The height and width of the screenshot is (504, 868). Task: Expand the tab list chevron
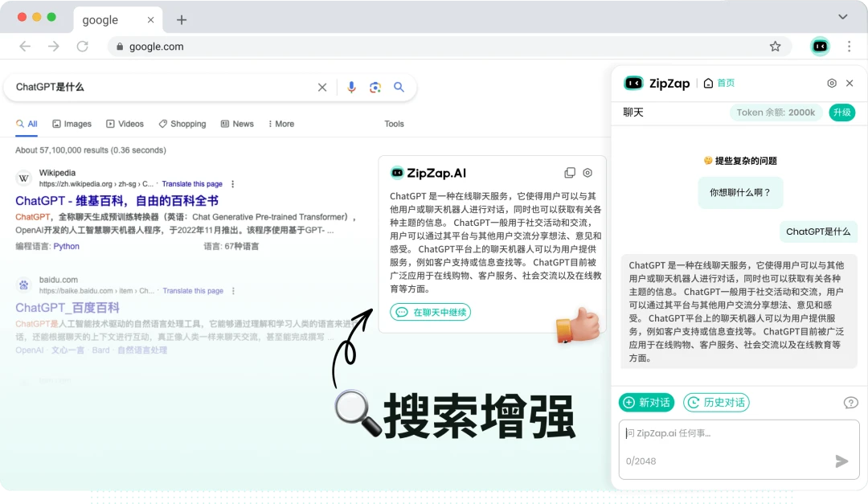click(842, 17)
